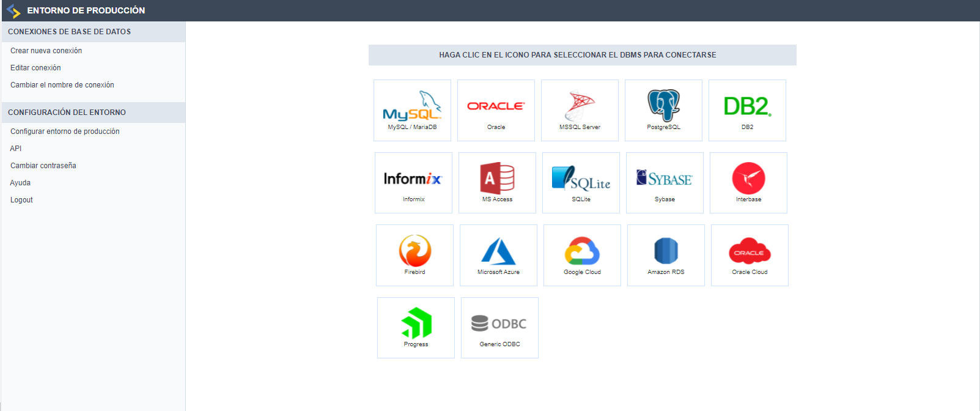The image size is (980, 411).
Task: Select the Informix database icon
Action: tap(413, 179)
